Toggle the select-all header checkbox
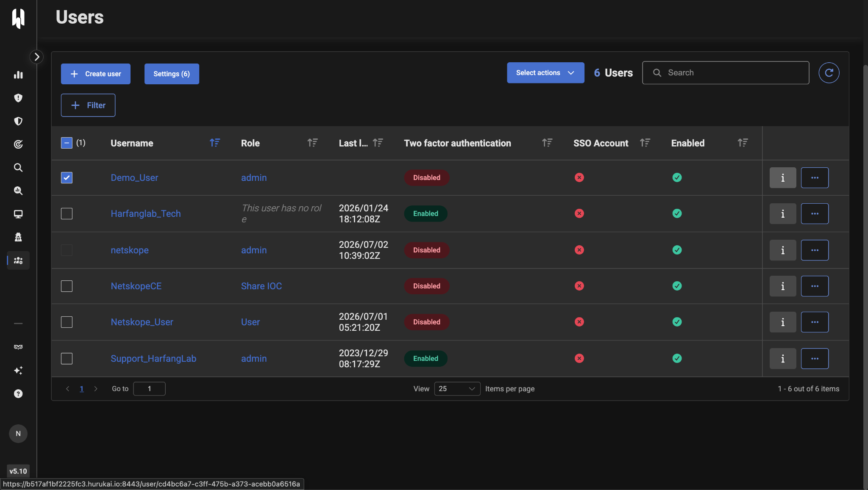 pos(67,143)
